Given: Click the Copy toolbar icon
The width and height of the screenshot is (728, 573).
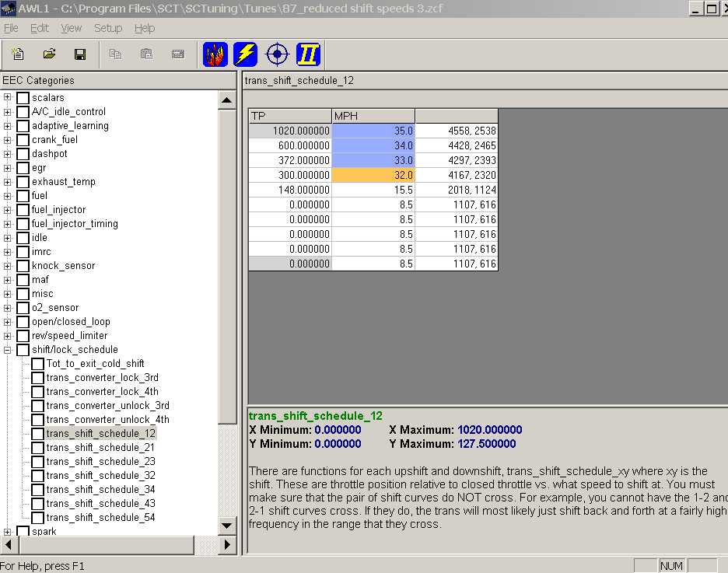Looking at the screenshot, I should click(x=115, y=54).
